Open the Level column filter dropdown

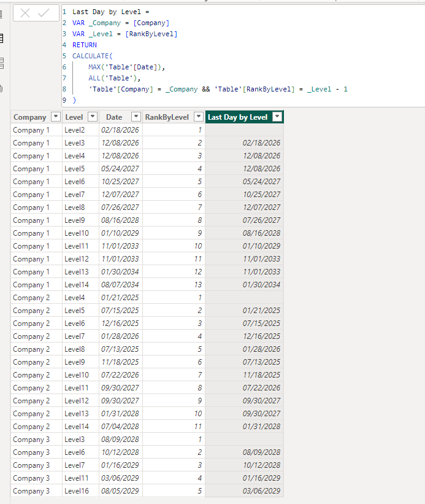pyautogui.click(x=93, y=117)
